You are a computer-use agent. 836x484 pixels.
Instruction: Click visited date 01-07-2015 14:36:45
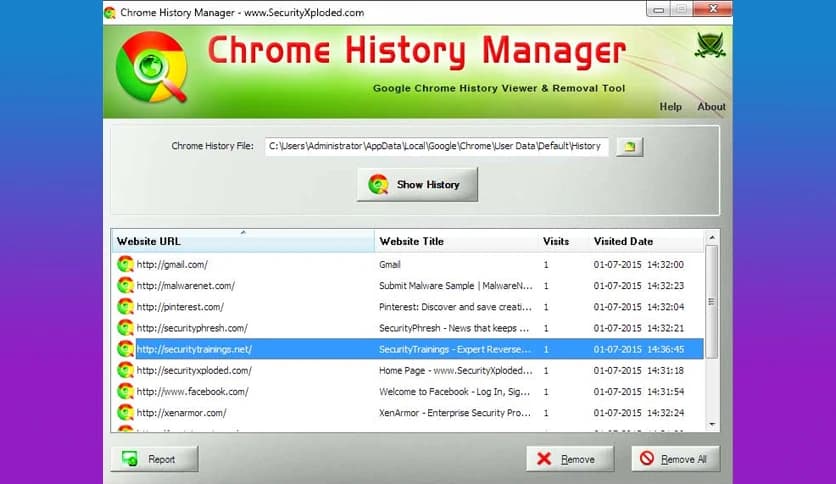(639, 349)
